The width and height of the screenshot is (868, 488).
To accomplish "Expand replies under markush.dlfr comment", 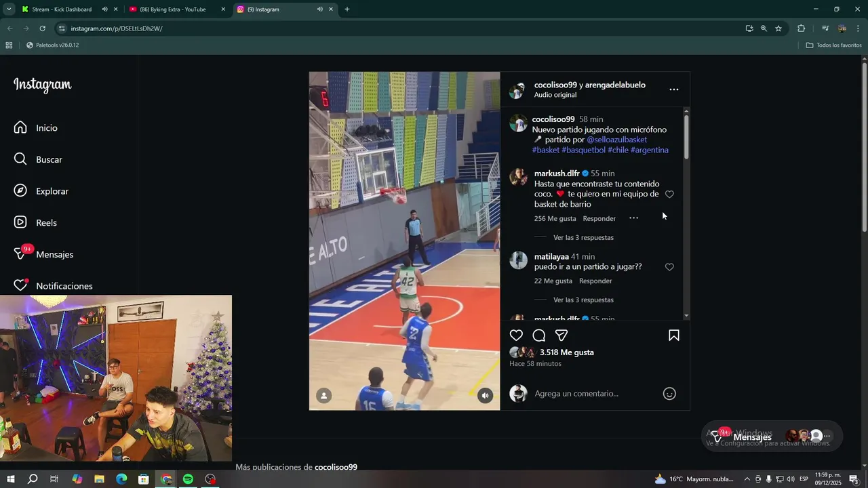I will (583, 238).
